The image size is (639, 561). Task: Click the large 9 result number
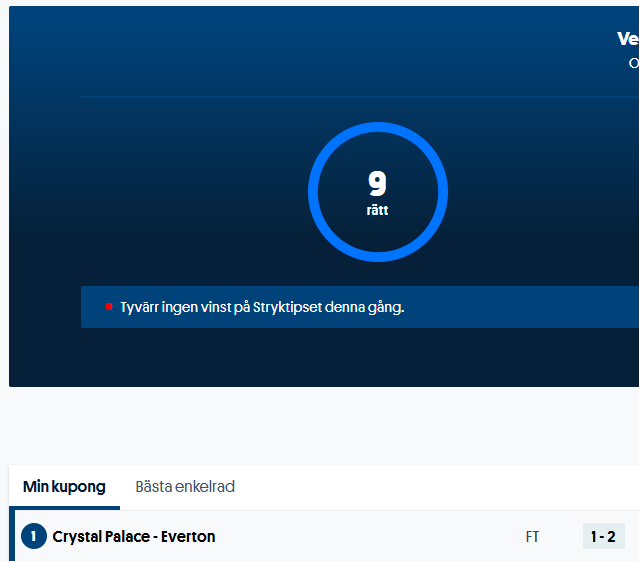click(x=377, y=184)
